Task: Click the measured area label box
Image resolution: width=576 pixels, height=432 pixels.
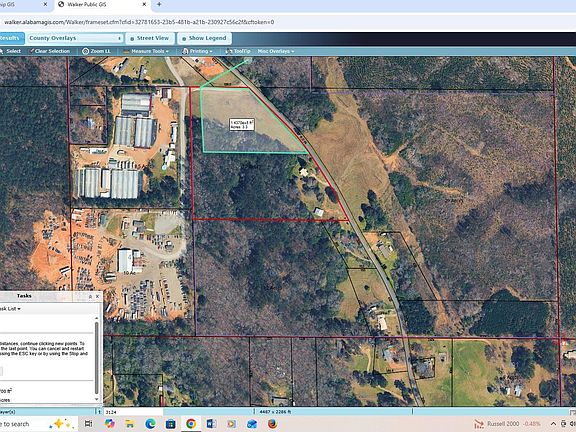Action: (x=242, y=124)
